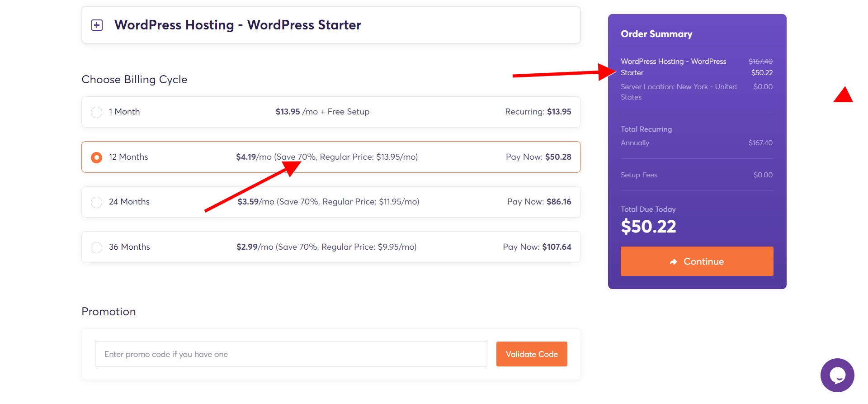868x404 pixels.
Task: Click the Order Summary heading
Action: (656, 34)
